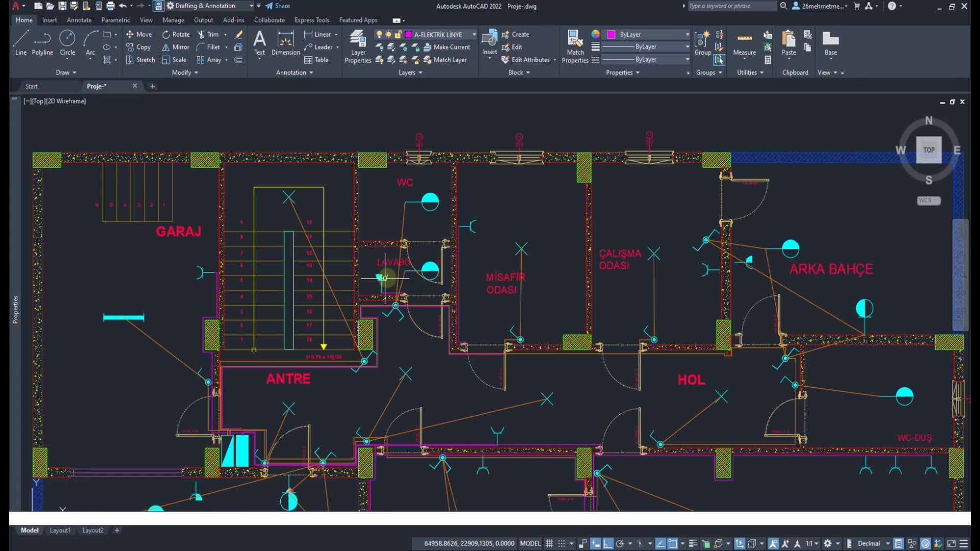This screenshot has width=980, height=551.
Task: Select the Polyline drawing tool
Action: coord(42,44)
